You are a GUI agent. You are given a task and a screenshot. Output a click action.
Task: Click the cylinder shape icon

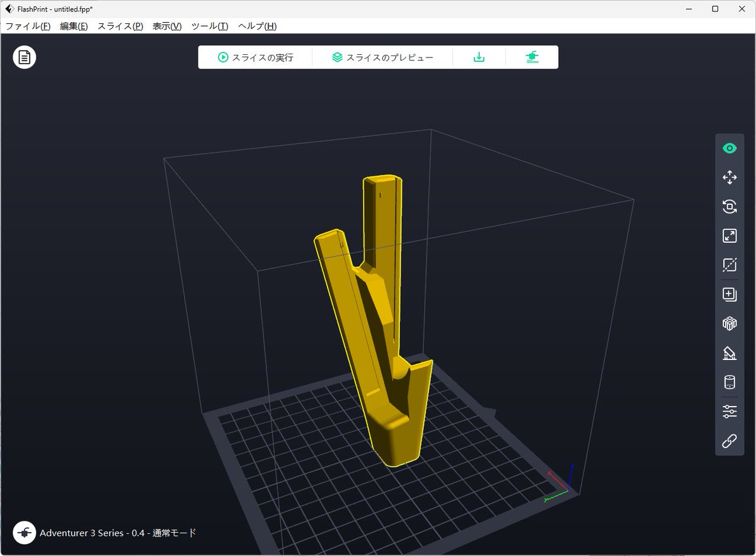click(x=730, y=382)
